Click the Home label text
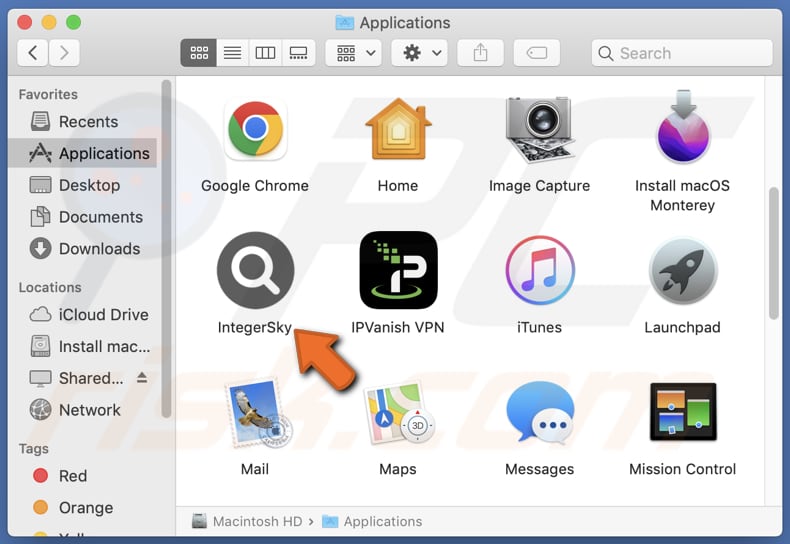The height and width of the screenshot is (544, 790). (398, 186)
